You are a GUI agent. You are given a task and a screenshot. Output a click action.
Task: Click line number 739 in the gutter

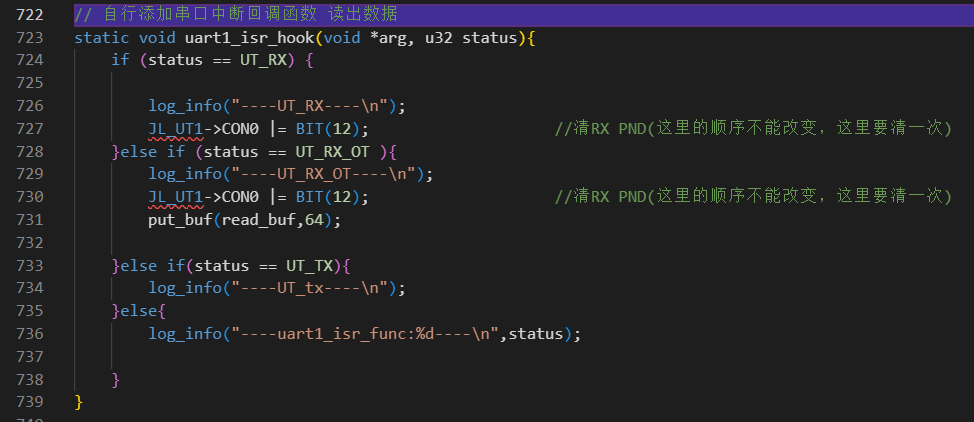coord(30,401)
